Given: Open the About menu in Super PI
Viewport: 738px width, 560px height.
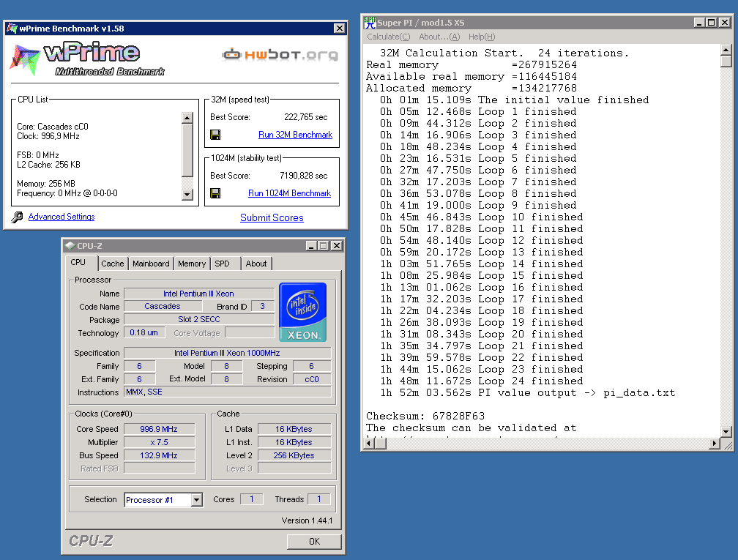Looking at the screenshot, I should pyautogui.click(x=439, y=37).
